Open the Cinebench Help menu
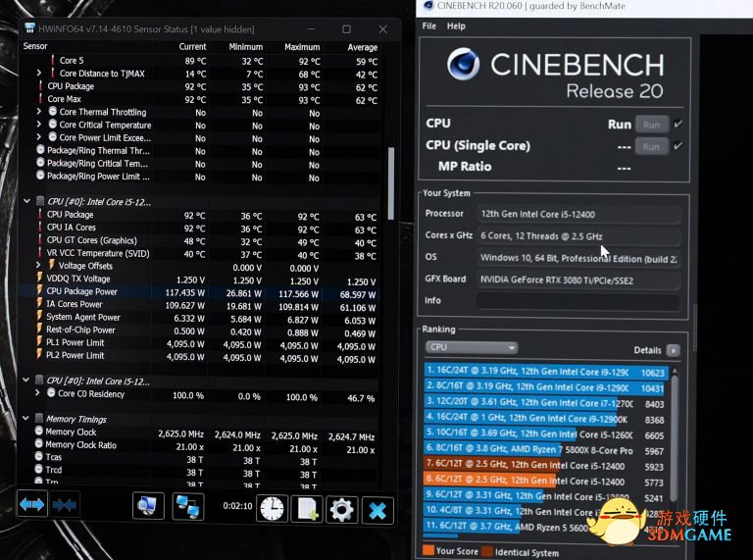 tap(456, 25)
